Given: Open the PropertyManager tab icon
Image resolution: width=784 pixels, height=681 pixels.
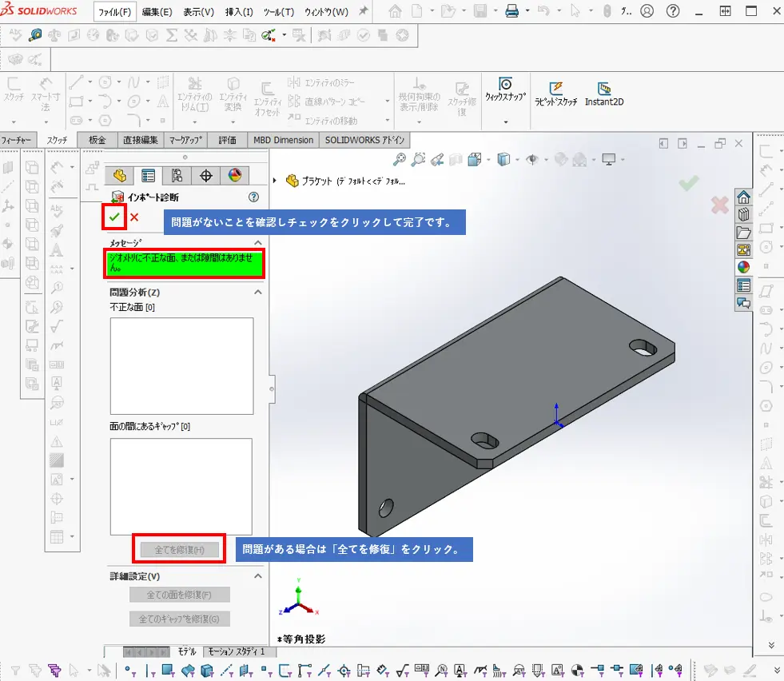Looking at the screenshot, I should 149,176.
